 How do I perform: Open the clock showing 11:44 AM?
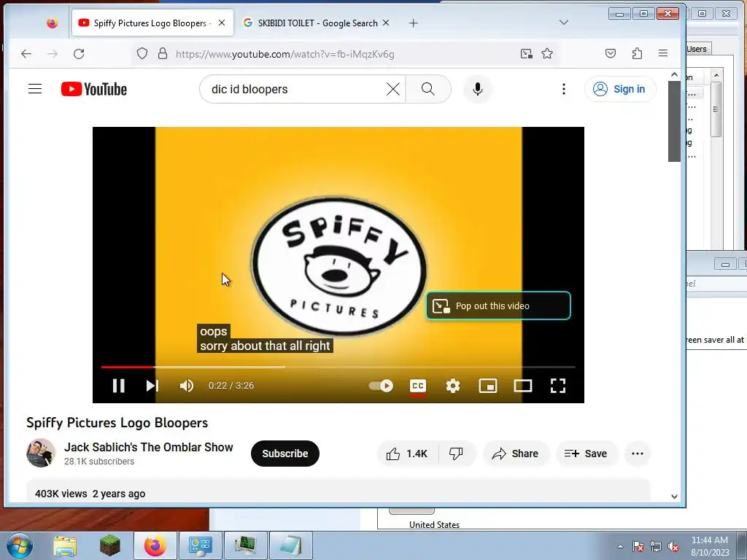[710, 546]
